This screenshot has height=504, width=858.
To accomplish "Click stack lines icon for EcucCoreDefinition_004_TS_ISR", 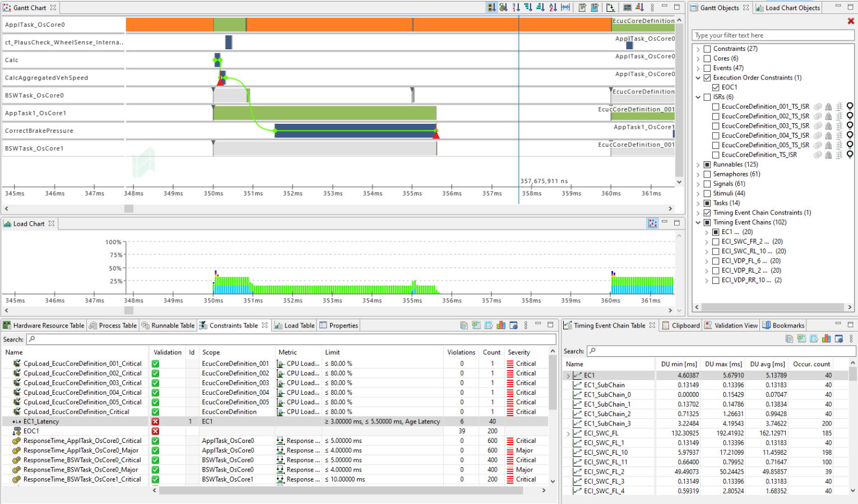I will point(839,136).
